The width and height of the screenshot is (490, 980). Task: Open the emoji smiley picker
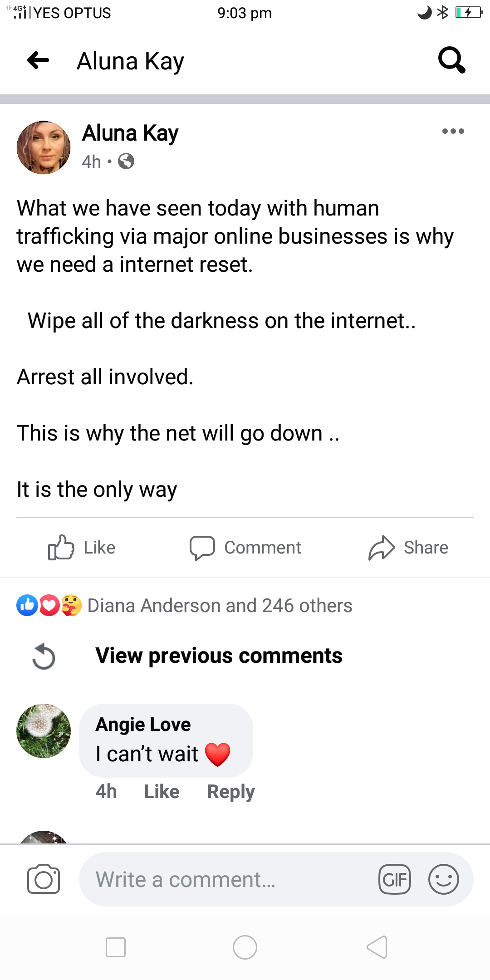[x=443, y=879]
